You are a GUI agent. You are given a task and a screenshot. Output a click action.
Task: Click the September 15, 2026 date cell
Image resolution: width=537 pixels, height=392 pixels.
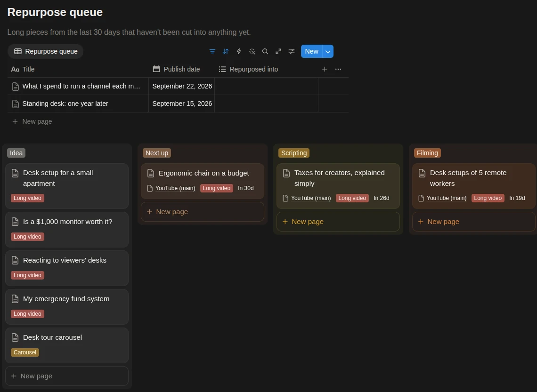point(182,104)
